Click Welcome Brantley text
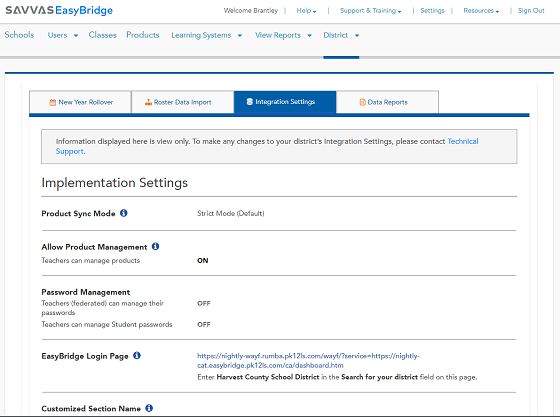 (251, 11)
